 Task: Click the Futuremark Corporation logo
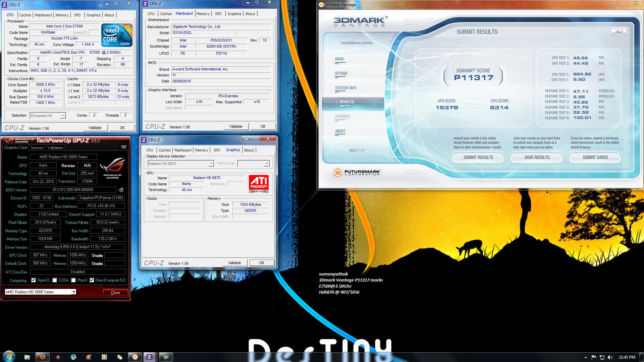tap(357, 173)
